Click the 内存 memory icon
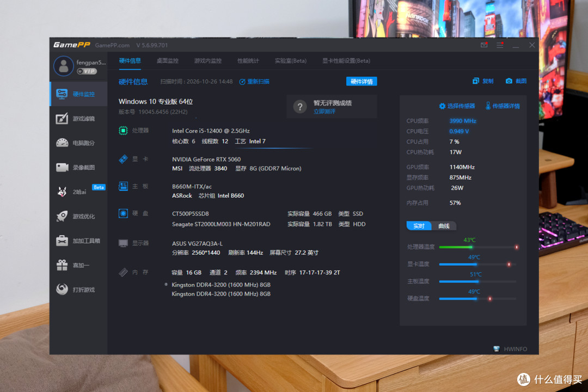 tap(123, 272)
